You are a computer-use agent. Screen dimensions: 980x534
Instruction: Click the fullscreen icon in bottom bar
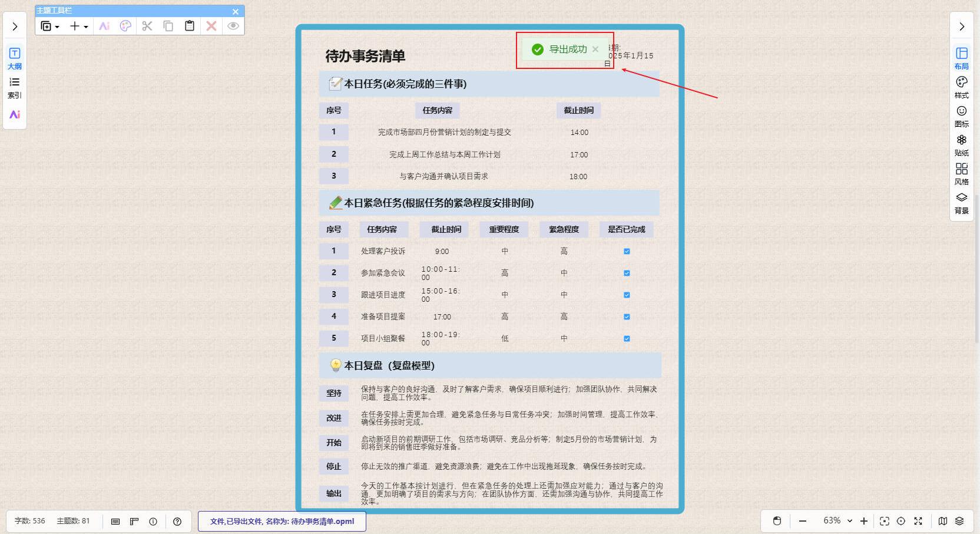(x=918, y=521)
